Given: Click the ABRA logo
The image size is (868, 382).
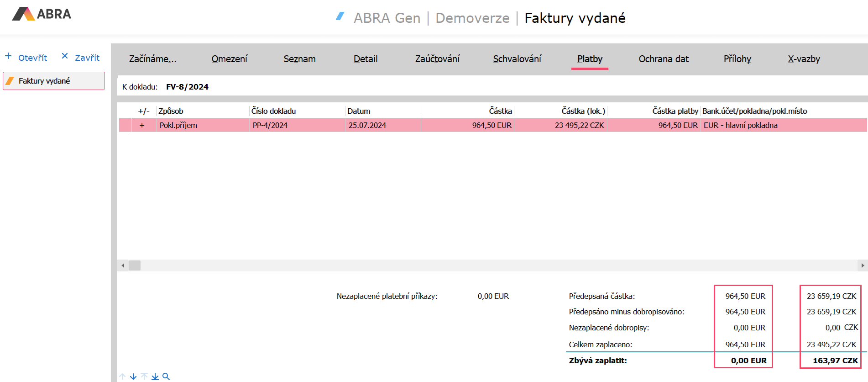Looking at the screenshot, I should coord(42,14).
